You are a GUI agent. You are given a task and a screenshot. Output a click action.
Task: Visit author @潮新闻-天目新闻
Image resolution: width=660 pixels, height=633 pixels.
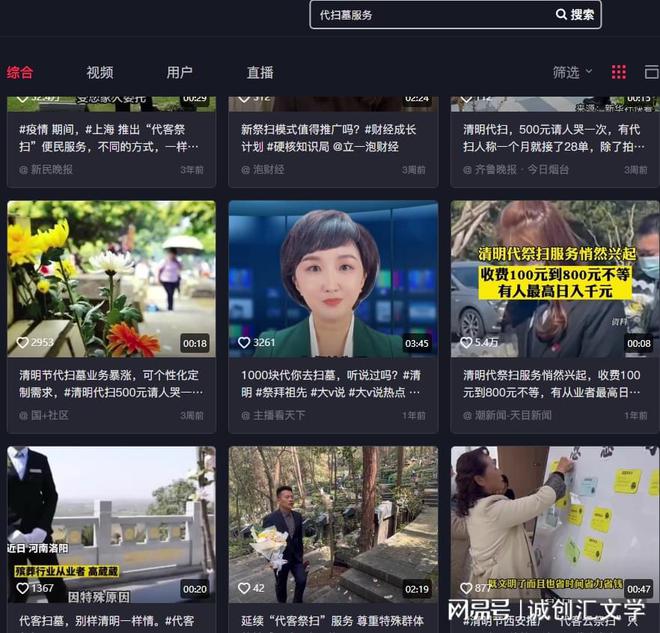(507, 415)
